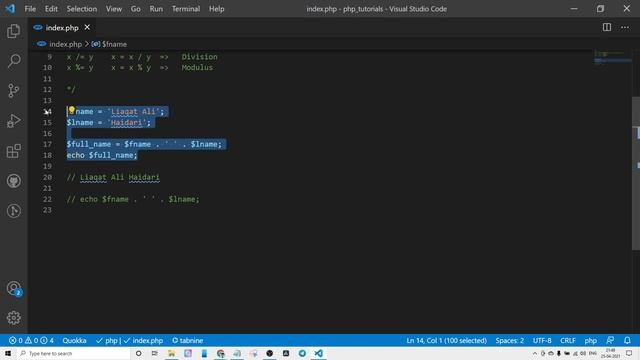Click index.php in the breadcrumb
This screenshot has width=640, height=360.
tap(65, 44)
